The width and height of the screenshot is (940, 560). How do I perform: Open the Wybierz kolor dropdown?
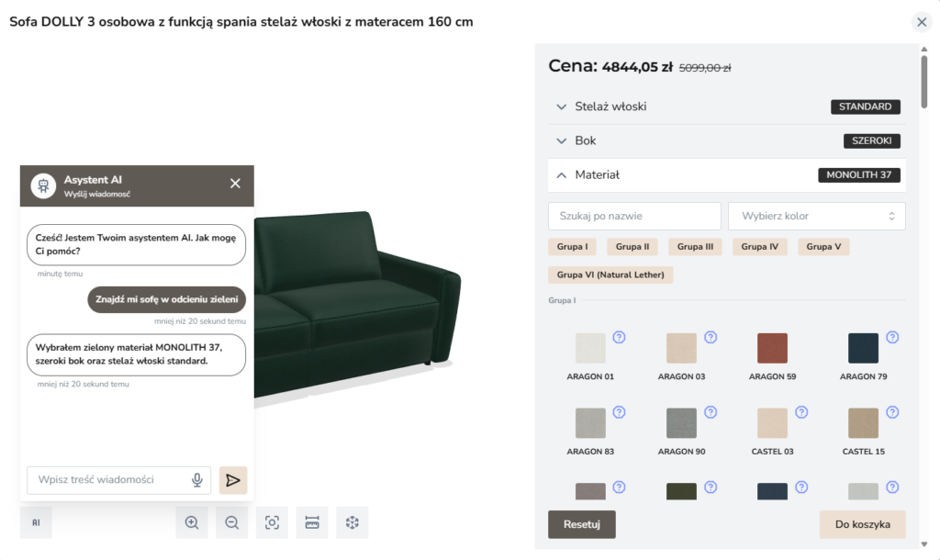tap(816, 216)
